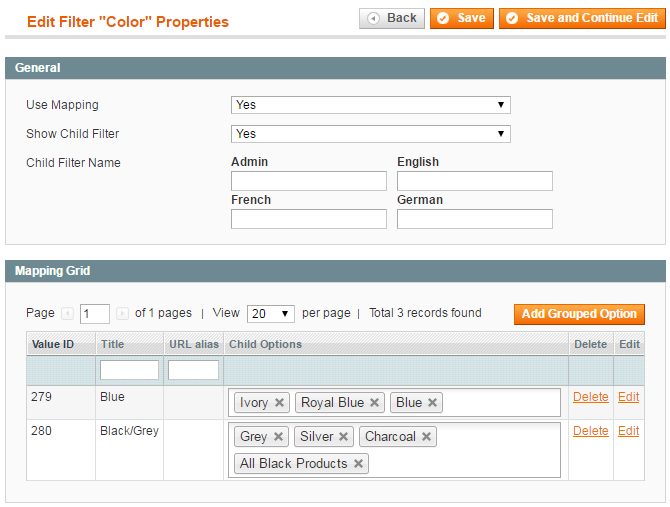Image resolution: width=670 pixels, height=507 pixels.
Task: Remove the All Black Products tag
Action: pyautogui.click(x=358, y=464)
